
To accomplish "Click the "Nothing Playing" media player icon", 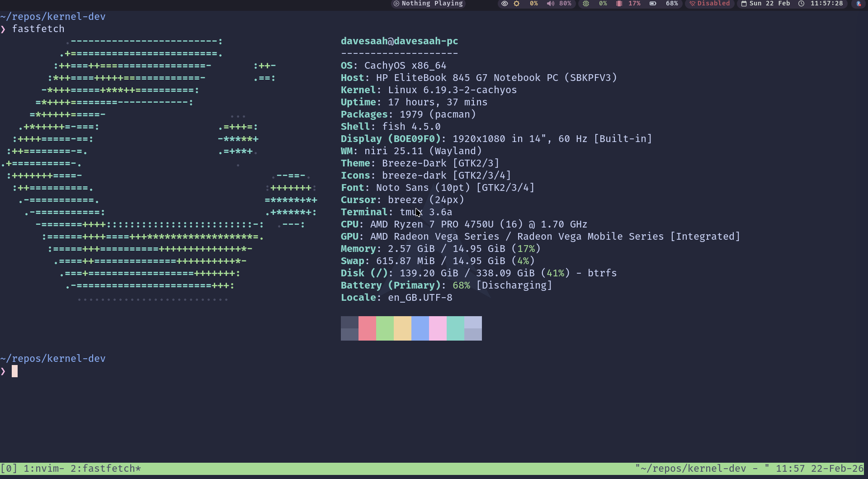I will click(x=396, y=4).
